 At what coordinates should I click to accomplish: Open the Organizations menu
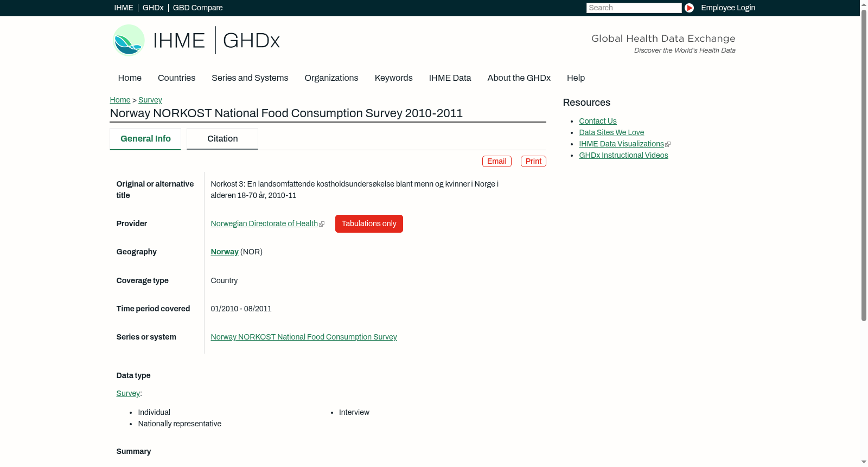331,78
